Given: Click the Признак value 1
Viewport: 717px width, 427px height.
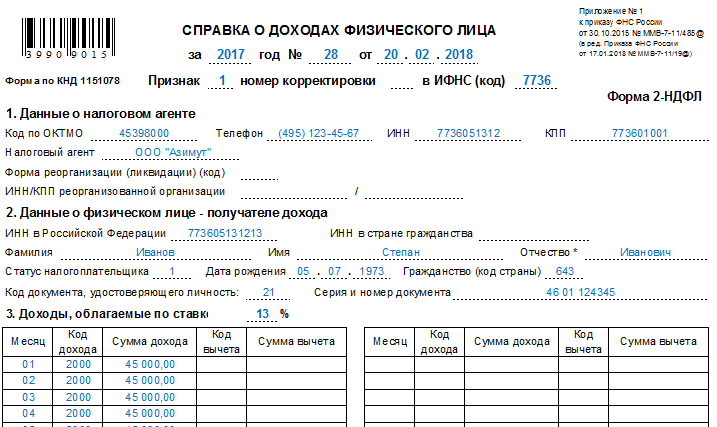Looking at the screenshot, I should tap(222, 81).
